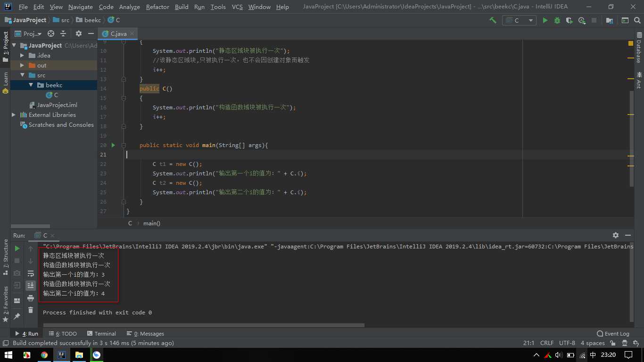Open Chrome from the Windows taskbar

(x=44, y=355)
